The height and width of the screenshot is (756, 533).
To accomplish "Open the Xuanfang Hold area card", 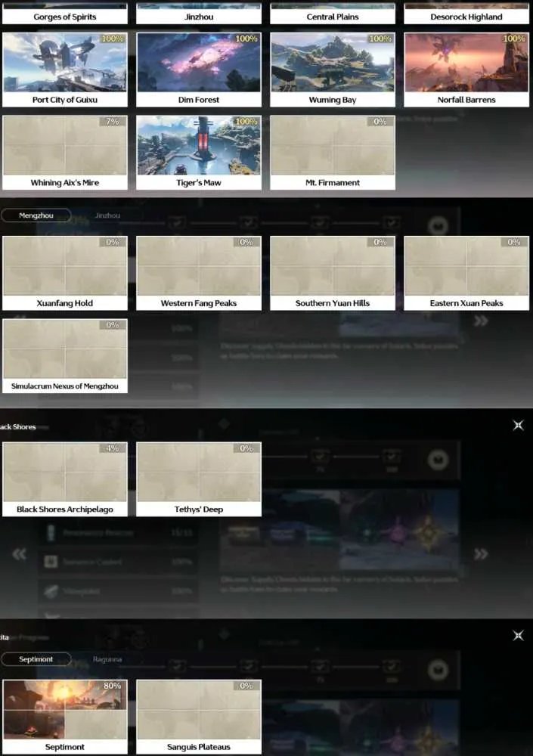I will click(x=64, y=273).
